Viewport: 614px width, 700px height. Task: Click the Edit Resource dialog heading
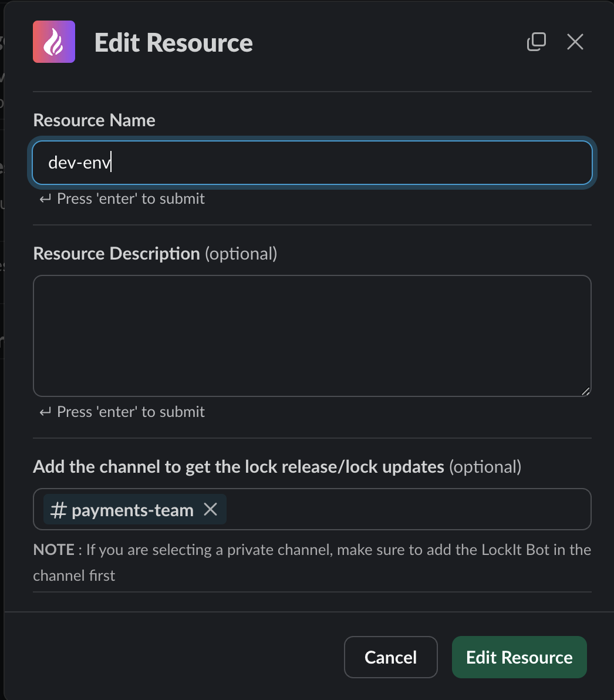pyautogui.click(x=174, y=43)
